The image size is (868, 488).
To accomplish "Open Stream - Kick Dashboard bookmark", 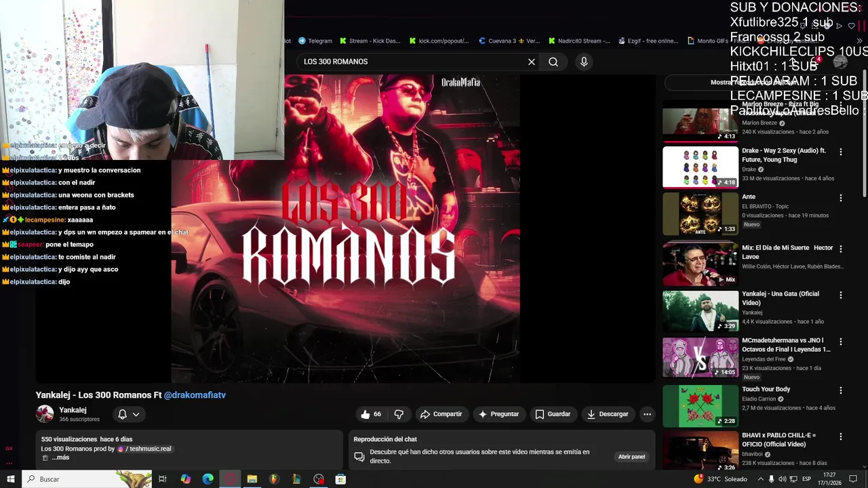I will point(370,41).
